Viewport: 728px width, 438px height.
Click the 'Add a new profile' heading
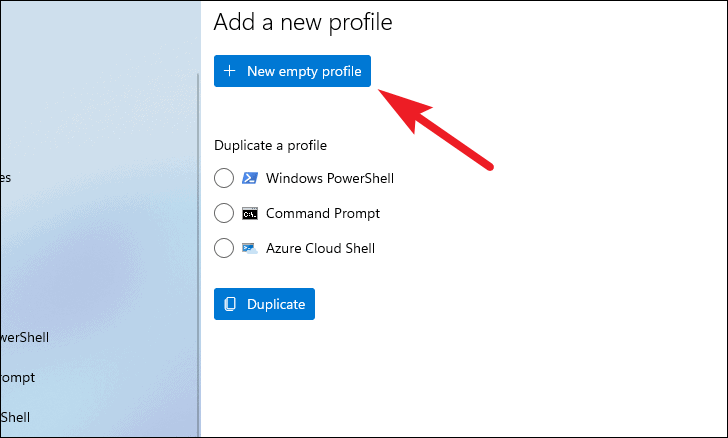[x=303, y=22]
